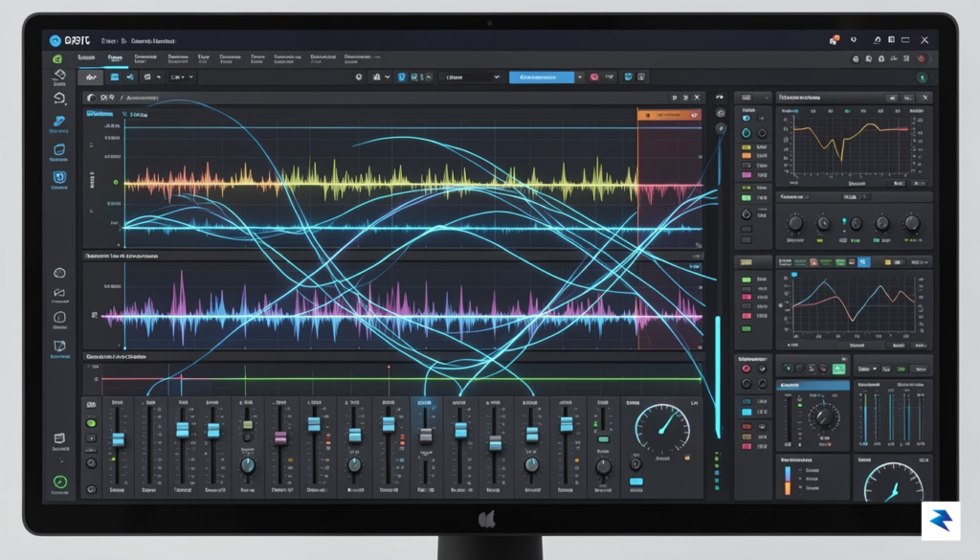This screenshot has width=980, height=560.
Task: Click the blue icon in lower graph toolbar
Action: pyautogui.click(x=863, y=262)
